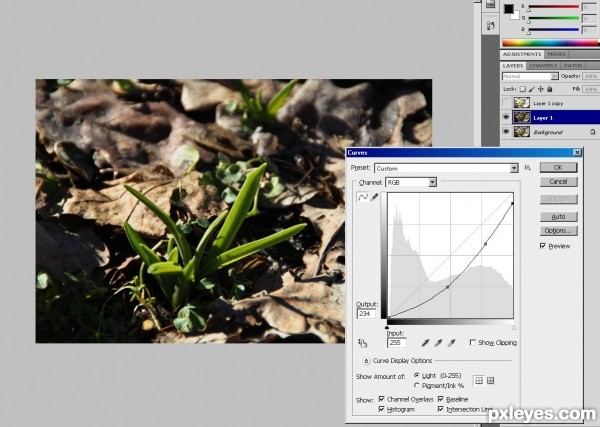Open the preset options icon beside Preset
600x427 pixels.
(528, 168)
